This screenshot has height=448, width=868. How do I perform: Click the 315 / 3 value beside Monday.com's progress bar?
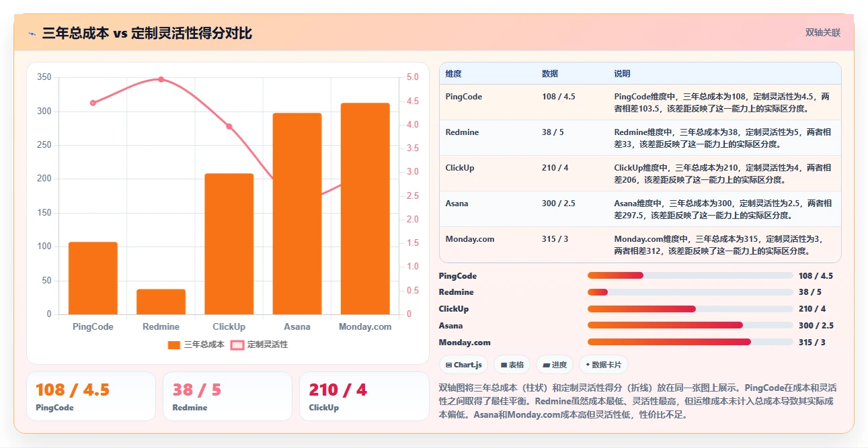(x=812, y=342)
